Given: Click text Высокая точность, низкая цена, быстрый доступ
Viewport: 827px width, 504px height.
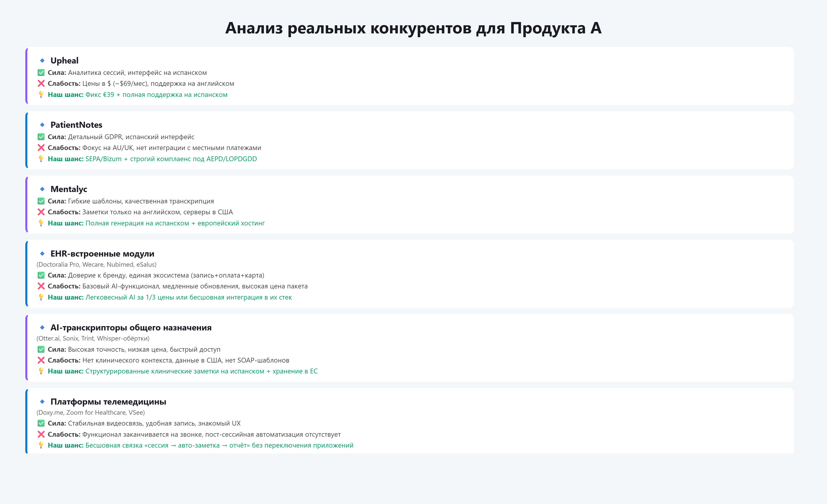Looking at the screenshot, I should click(144, 350).
